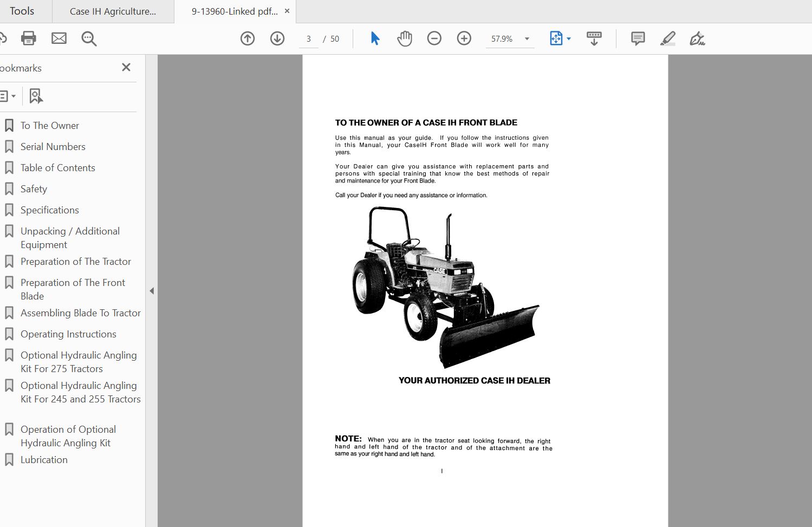This screenshot has width=812, height=527.
Task: Add new bookmark icon in panel
Action: [36, 96]
